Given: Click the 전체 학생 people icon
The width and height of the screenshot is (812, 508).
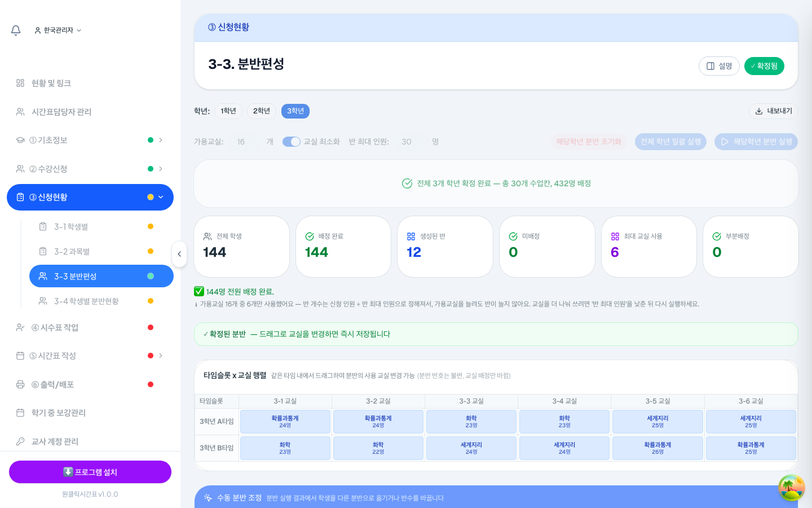Looking at the screenshot, I should coord(208,237).
